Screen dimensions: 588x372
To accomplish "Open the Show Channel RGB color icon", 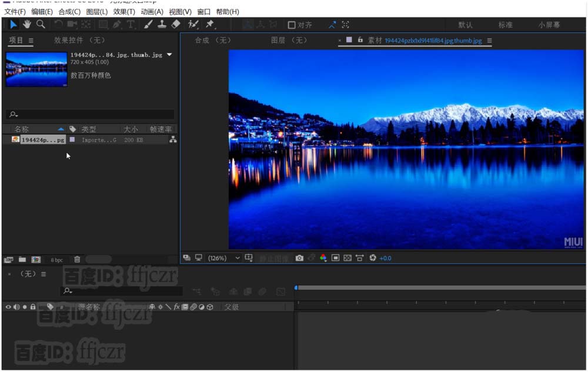I will [x=323, y=258].
